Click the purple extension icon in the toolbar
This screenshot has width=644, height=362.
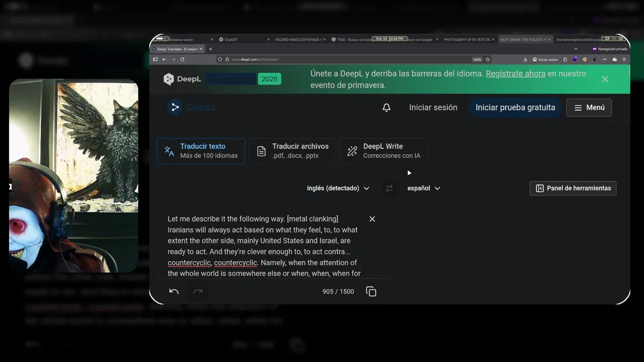click(575, 59)
